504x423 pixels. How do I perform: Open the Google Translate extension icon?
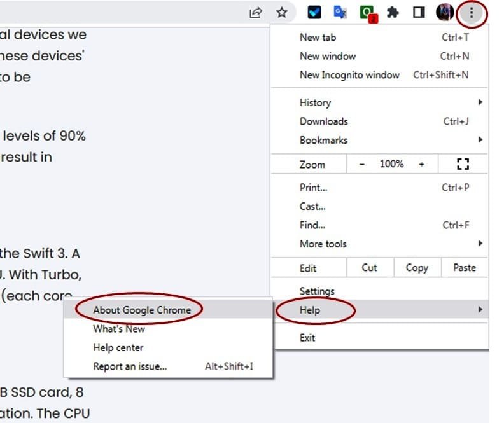tap(340, 12)
